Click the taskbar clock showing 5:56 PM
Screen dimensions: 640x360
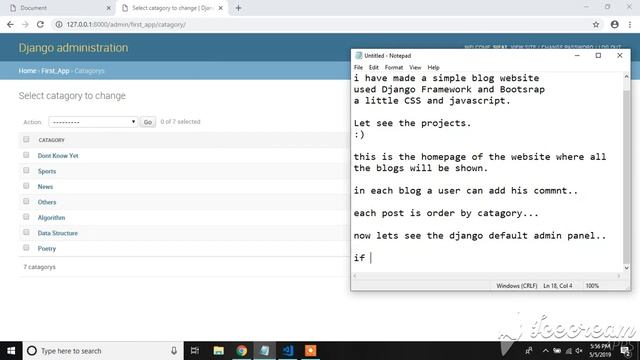click(x=600, y=350)
